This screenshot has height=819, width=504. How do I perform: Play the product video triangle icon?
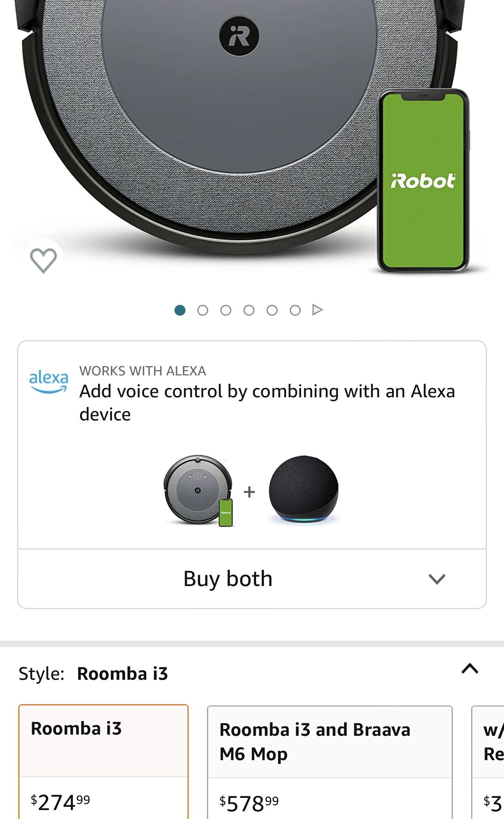coord(317,310)
